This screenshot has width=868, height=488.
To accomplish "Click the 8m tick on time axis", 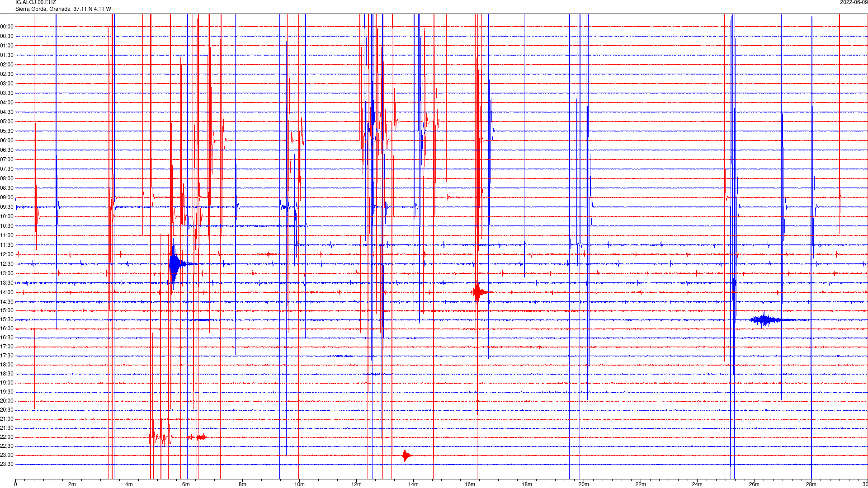I will point(243,484).
